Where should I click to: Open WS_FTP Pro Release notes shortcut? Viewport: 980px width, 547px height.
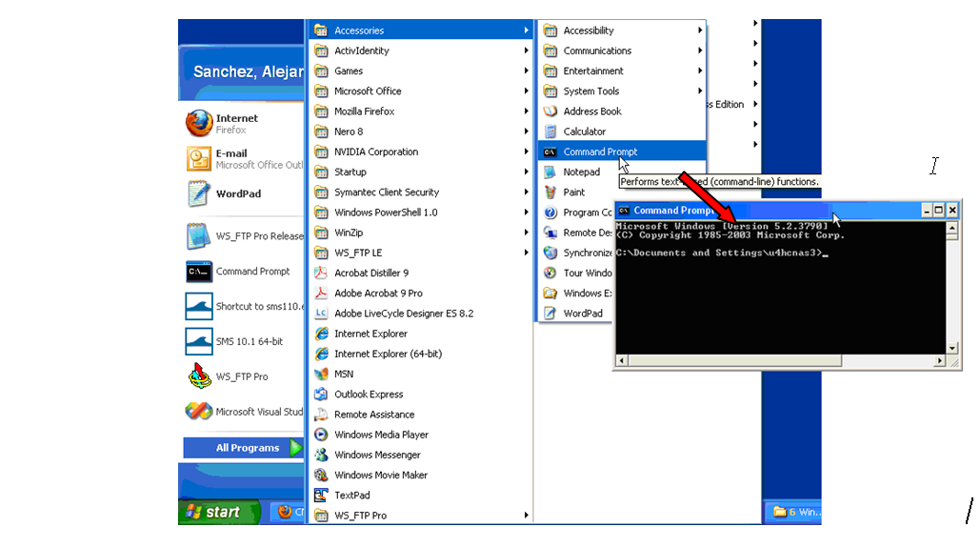point(244,236)
